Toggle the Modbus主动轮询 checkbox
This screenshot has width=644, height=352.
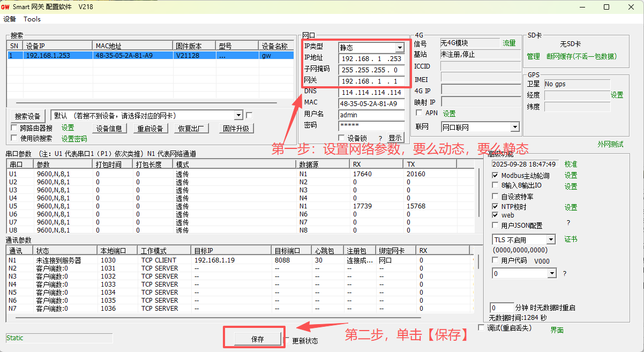(496, 176)
